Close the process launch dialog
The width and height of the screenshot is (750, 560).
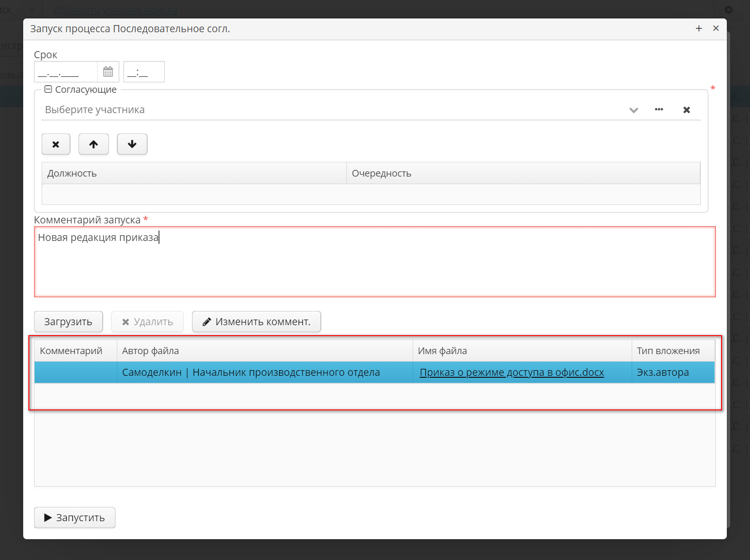(716, 29)
